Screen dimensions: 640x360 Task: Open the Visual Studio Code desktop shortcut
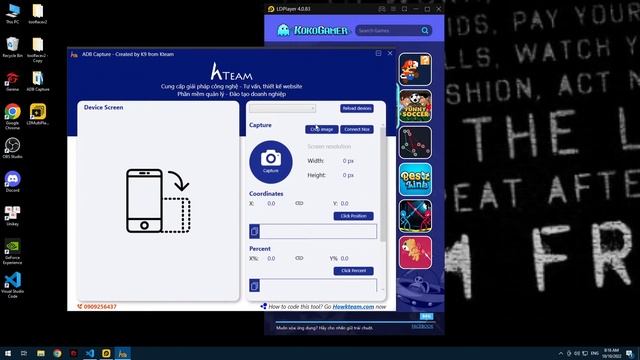pos(13,285)
